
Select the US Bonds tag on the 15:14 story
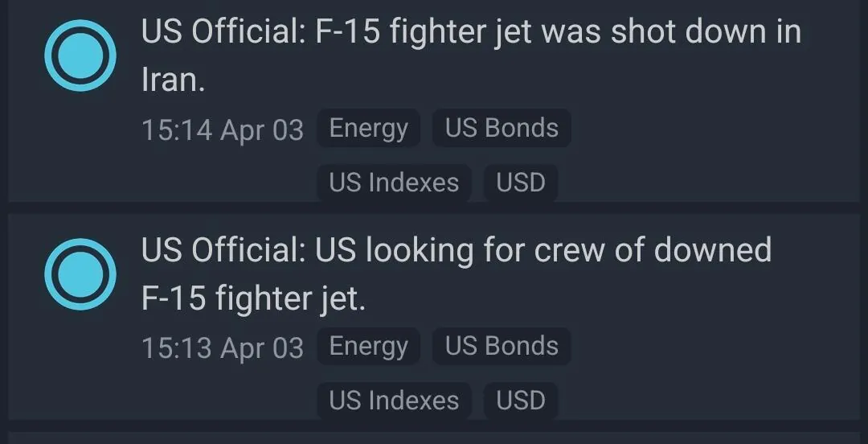click(502, 129)
